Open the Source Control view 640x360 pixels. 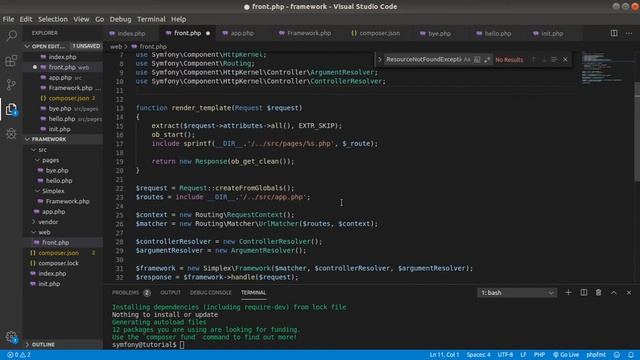11,85
